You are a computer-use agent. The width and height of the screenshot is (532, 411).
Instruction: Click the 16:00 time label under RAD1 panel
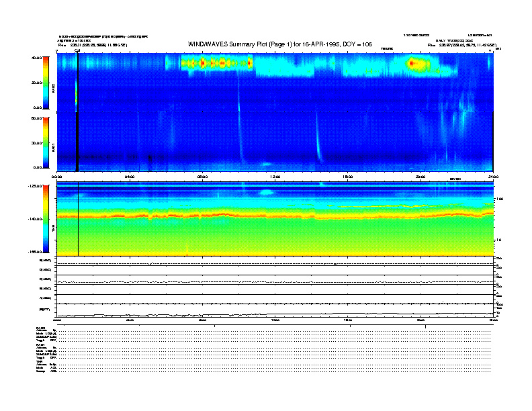click(348, 177)
